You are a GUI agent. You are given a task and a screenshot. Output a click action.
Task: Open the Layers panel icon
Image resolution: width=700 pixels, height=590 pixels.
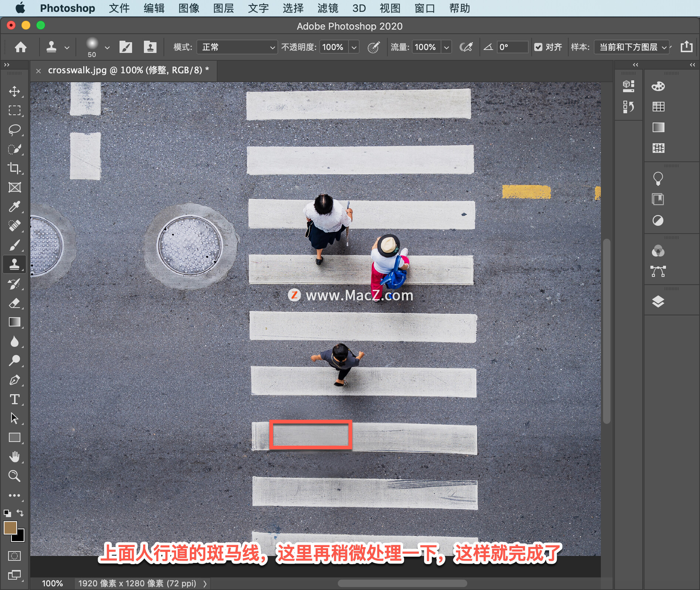pos(658,302)
